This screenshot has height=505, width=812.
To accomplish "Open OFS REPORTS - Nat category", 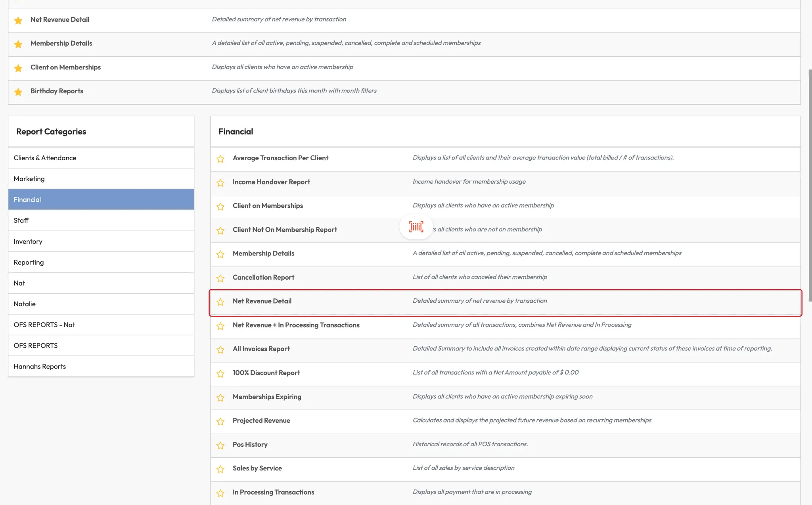I will pos(44,325).
